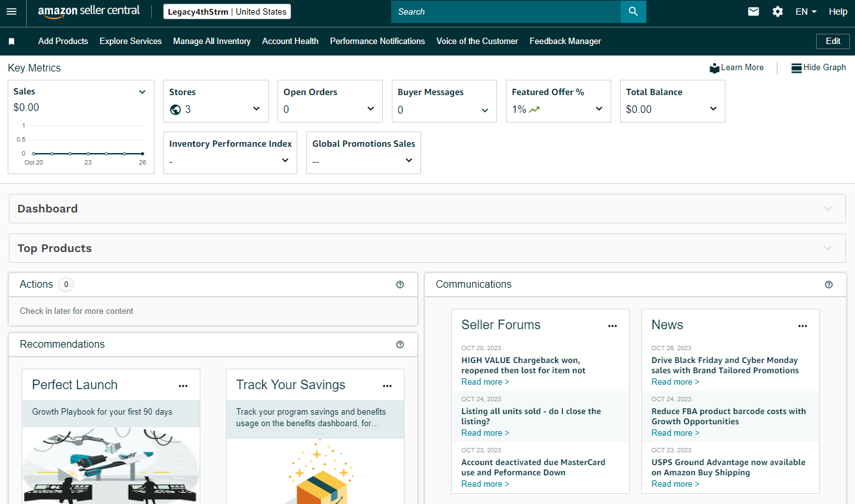Click the Seller Forums heading
The image size is (855, 504).
501,325
